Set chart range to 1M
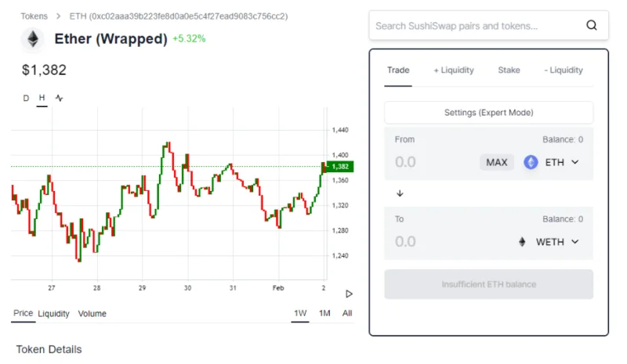The height and width of the screenshot is (364, 627). coord(324,313)
